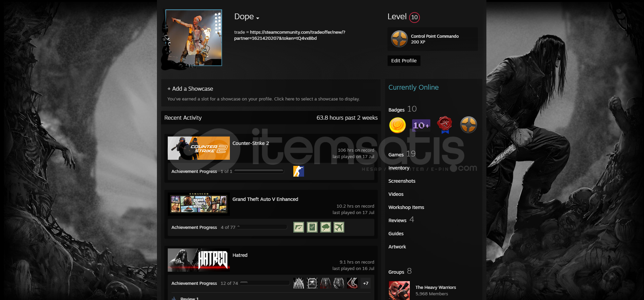This screenshot has height=300, width=644.
Task: Open The Heavy Warriors group name link
Action: pos(435,287)
